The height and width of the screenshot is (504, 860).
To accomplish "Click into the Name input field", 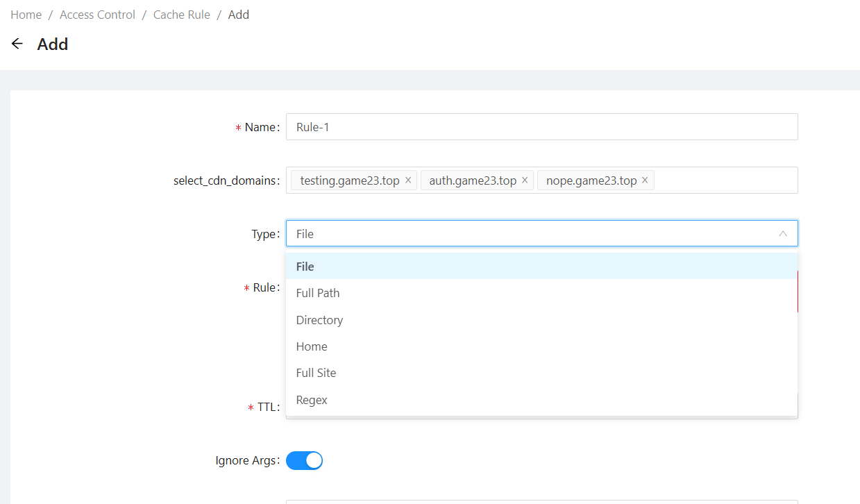I will click(x=541, y=127).
